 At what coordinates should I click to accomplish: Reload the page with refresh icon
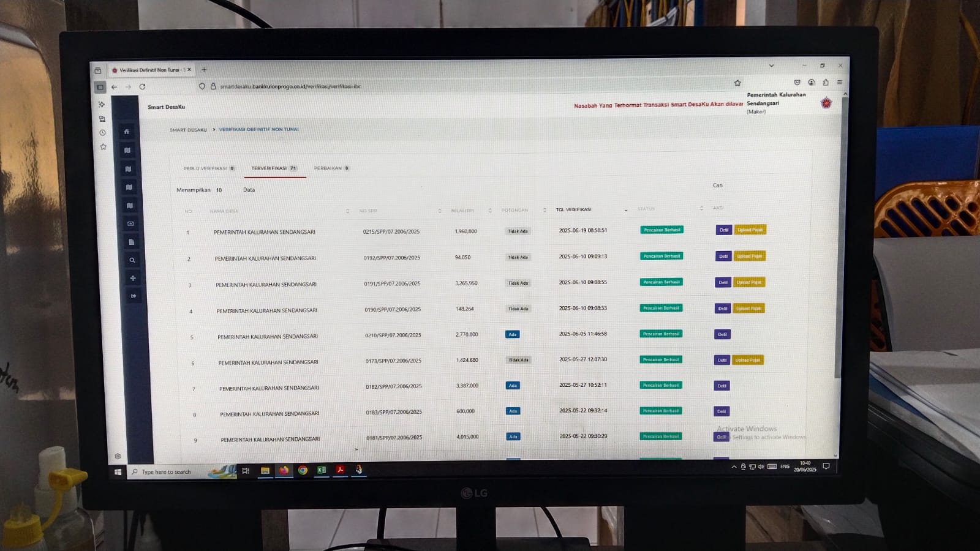pyautogui.click(x=142, y=87)
